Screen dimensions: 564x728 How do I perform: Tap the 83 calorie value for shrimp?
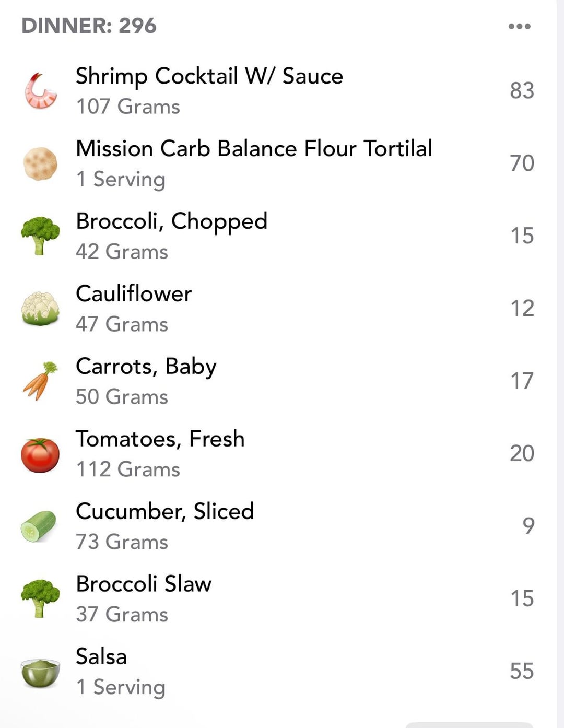tap(522, 90)
